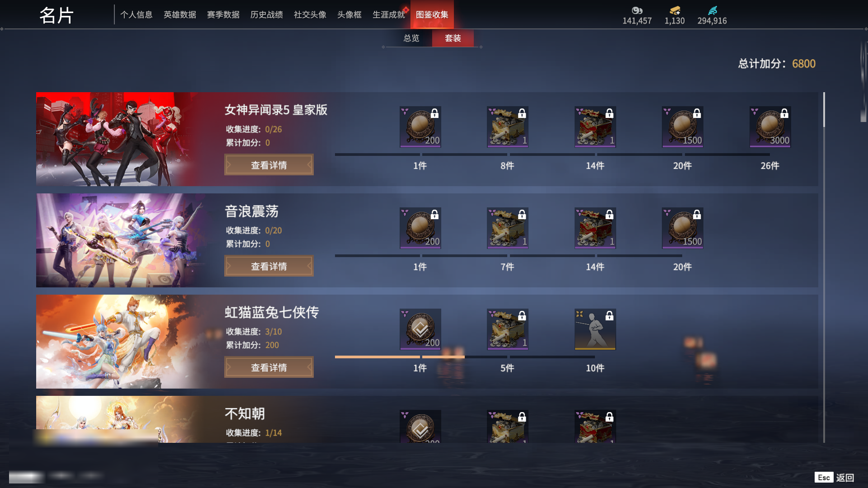868x488 pixels.
Task: Click the gold ticket currency icon showing 1,130
Action: (x=675, y=10)
